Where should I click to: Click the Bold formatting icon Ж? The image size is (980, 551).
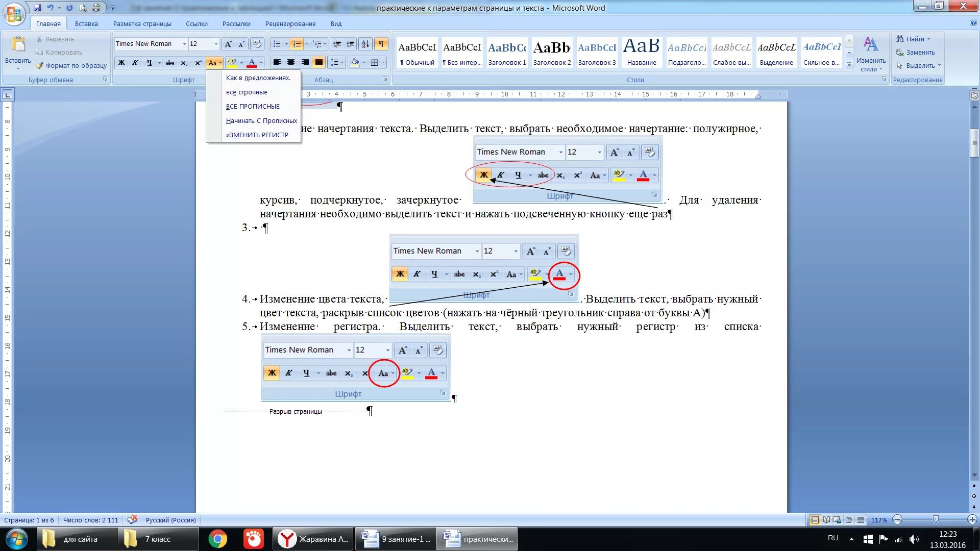pyautogui.click(x=121, y=62)
